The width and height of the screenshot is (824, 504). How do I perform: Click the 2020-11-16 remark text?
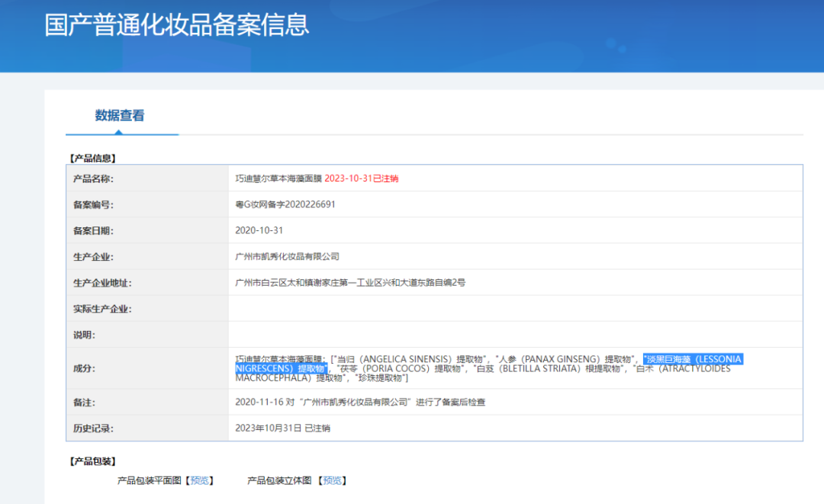(360, 402)
